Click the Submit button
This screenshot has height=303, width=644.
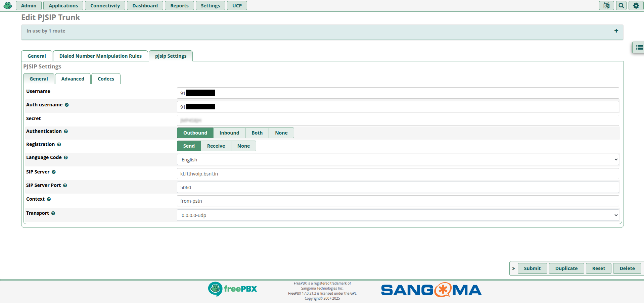[532, 268]
